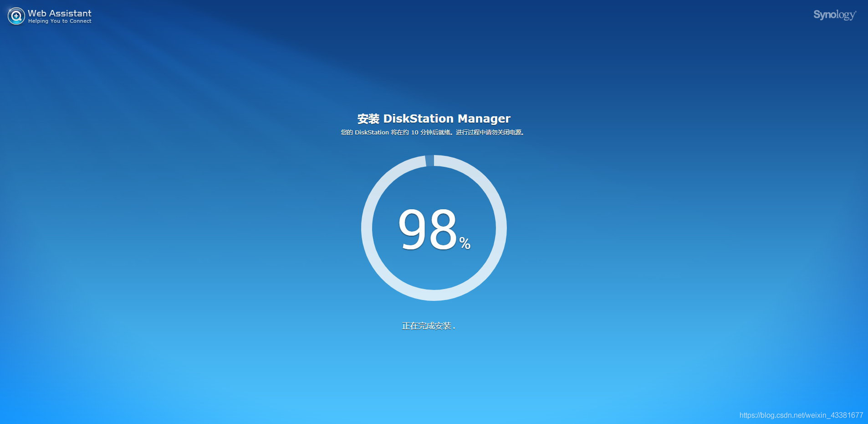Click the dark unfilled segment of progress ring
The height and width of the screenshot is (424, 868).
(429, 161)
